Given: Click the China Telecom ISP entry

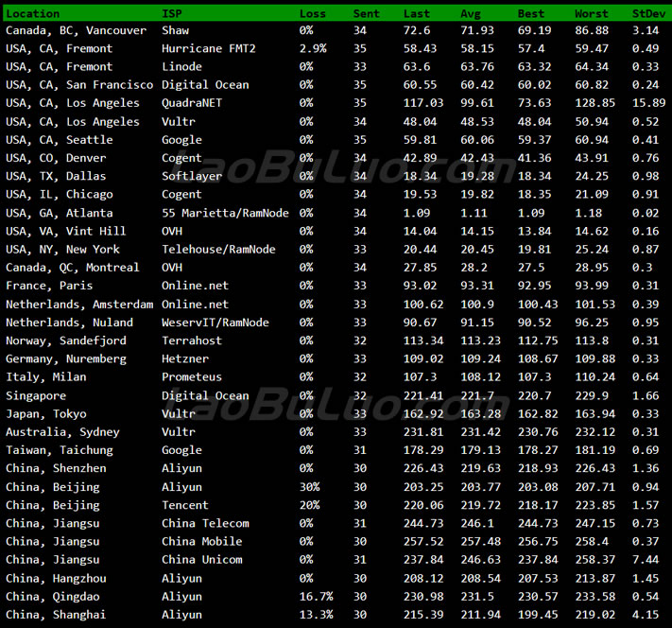Looking at the screenshot, I should click(x=205, y=523).
